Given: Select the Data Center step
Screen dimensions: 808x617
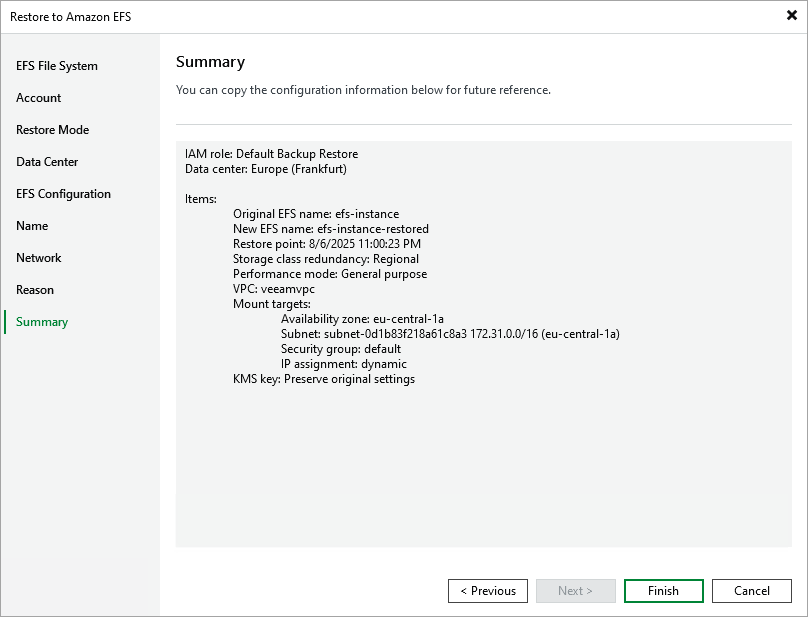Looking at the screenshot, I should pyautogui.click(x=47, y=162).
